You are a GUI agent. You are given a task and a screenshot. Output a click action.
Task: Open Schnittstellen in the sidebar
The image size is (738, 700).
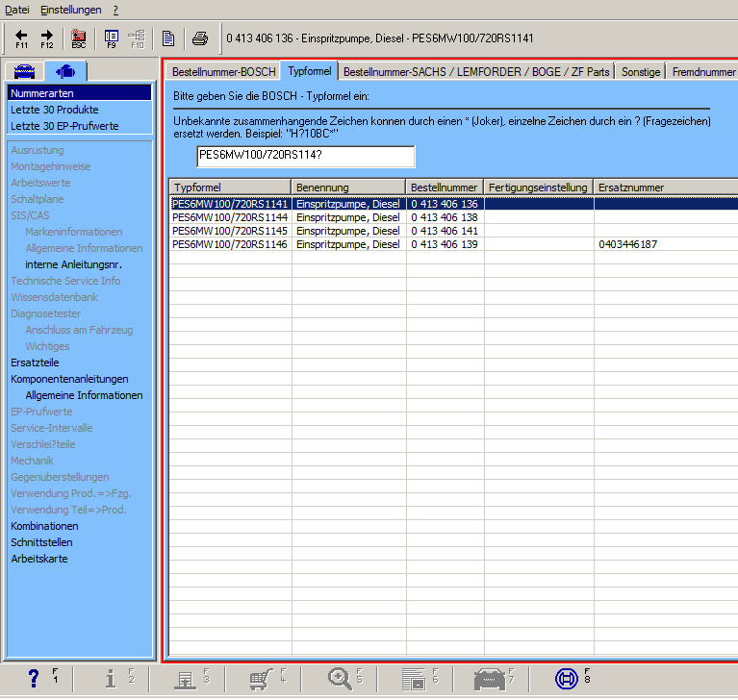pos(42,542)
